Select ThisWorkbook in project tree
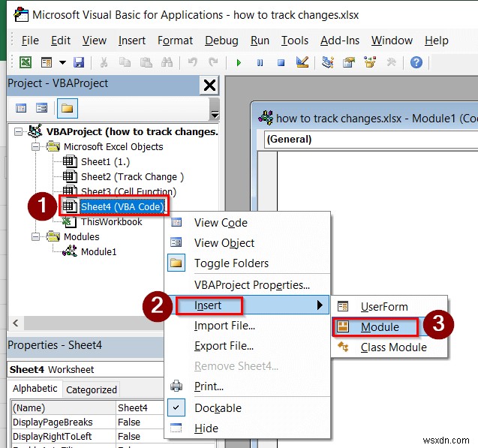 point(111,222)
